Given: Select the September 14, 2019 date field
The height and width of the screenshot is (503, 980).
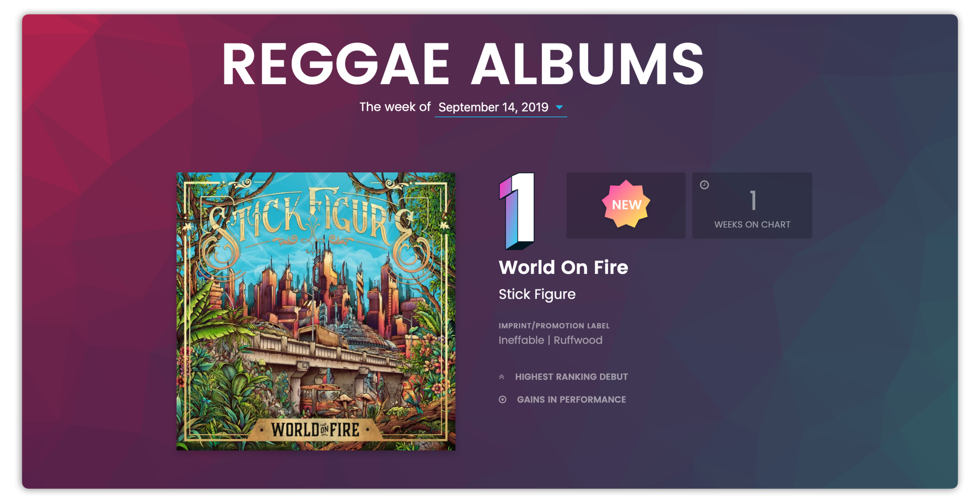Looking at the screenshot, I should [x=500, y=107].
